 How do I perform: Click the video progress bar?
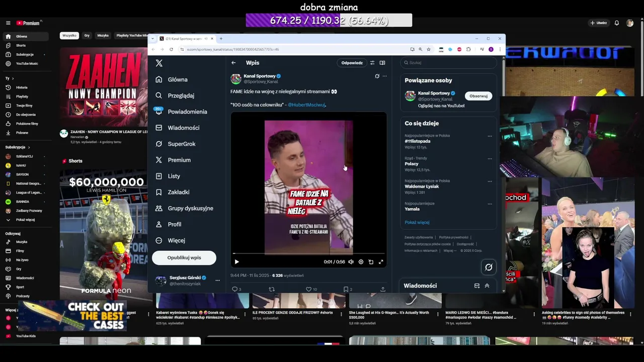click(x=308, y=254)
